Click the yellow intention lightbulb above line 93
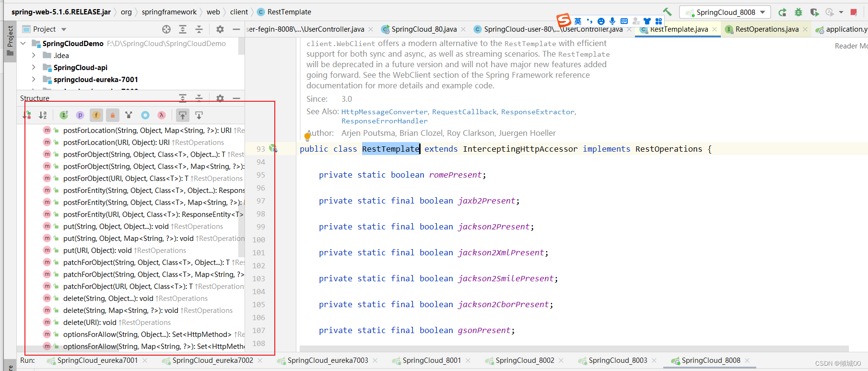This screenshot has width=868, height=371. pos(307,137)
